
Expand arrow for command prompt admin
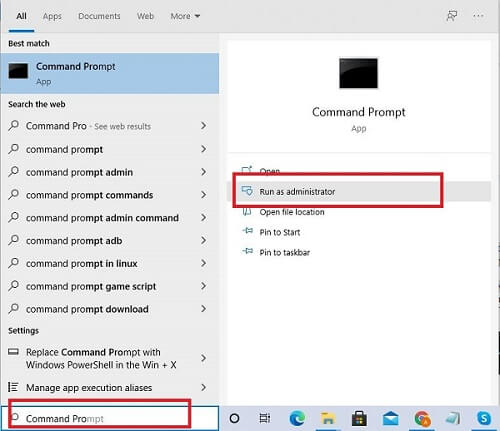(203, 172)
